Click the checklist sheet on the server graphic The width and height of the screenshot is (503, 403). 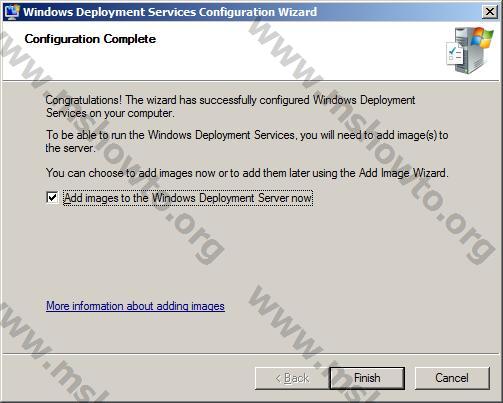click(x=454, y=53)
